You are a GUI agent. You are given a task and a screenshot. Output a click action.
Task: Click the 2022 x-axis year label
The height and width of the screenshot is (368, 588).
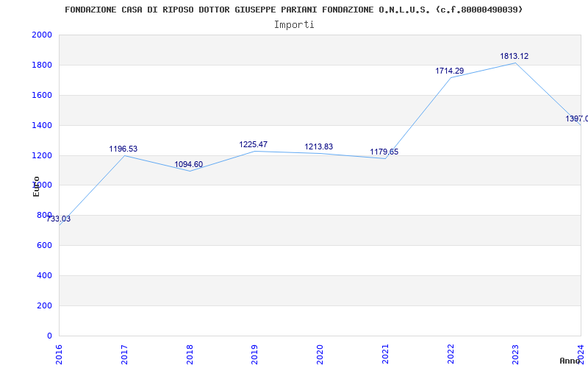(x=451, y=355)
